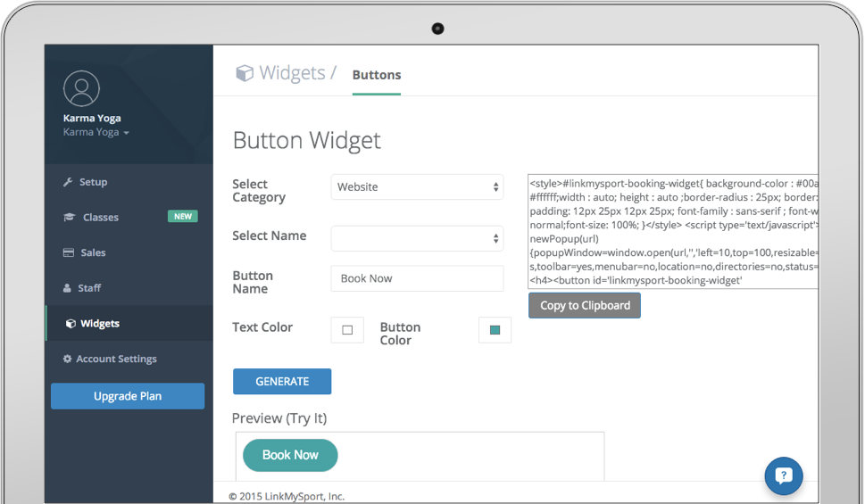Pick the white Text Color swatch
The height and width of the screenshot is (504, 865).
tap(347, 330)
